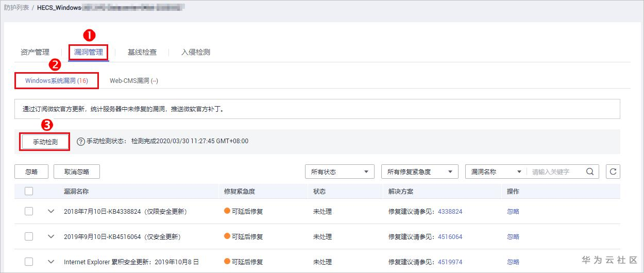Check the KB4338824 row checkbox
Viewport: 644px width, 273px height.
click(29, 211)
